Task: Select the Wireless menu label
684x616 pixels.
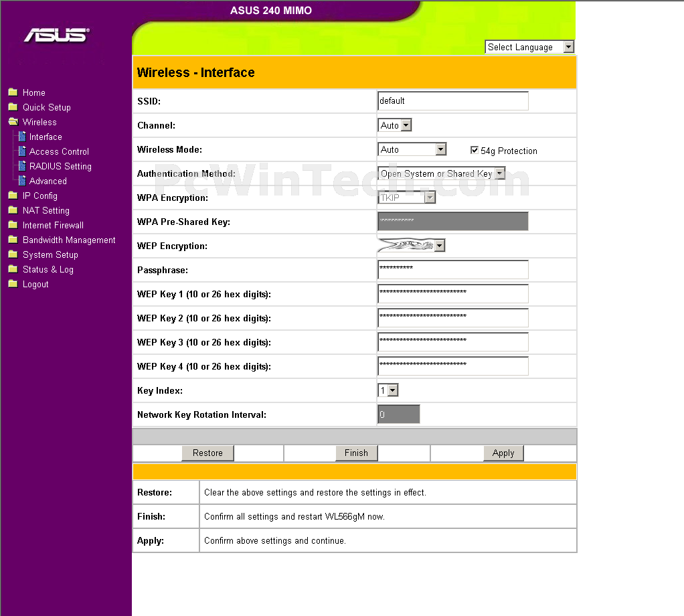Action: 39,122
